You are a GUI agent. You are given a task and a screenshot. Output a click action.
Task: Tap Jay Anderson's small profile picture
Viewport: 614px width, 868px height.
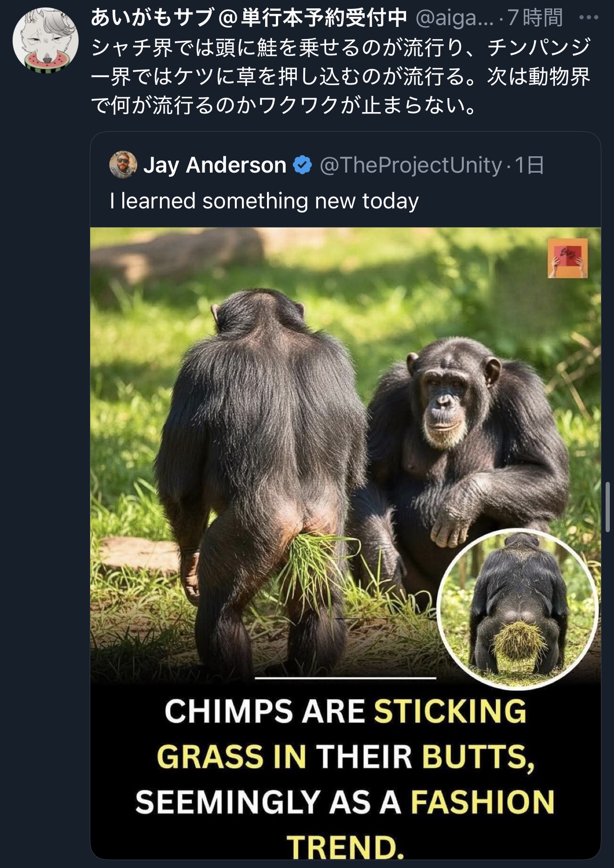(x=123, y=165)
